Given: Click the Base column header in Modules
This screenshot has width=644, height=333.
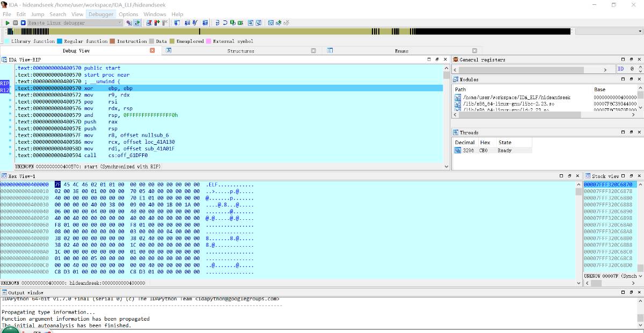Looking at the screenshot, I should pyautogui.click(x=599, y=89).
